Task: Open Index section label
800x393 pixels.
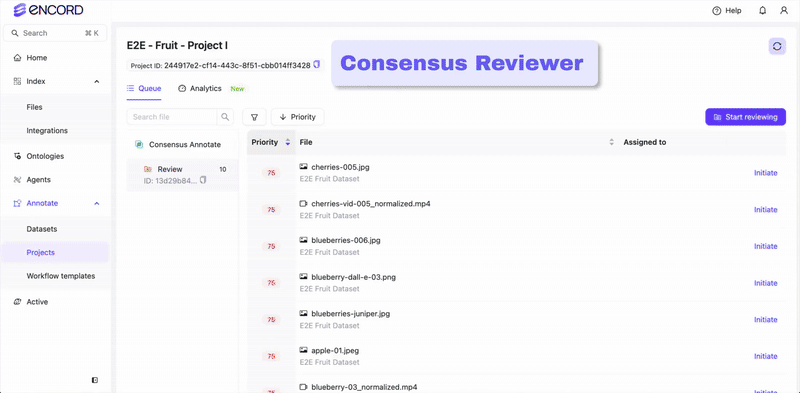Action: pos(36,81)
